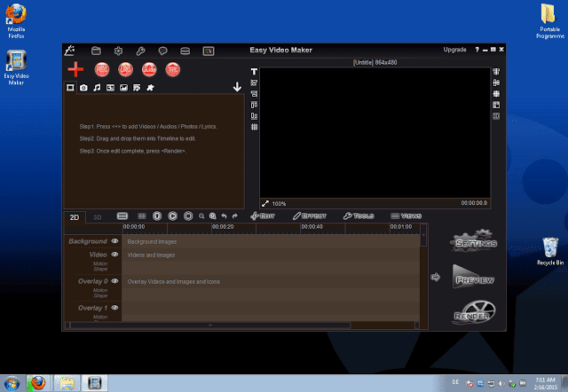Select the camera photos tab icon

(x=83, y=88)
